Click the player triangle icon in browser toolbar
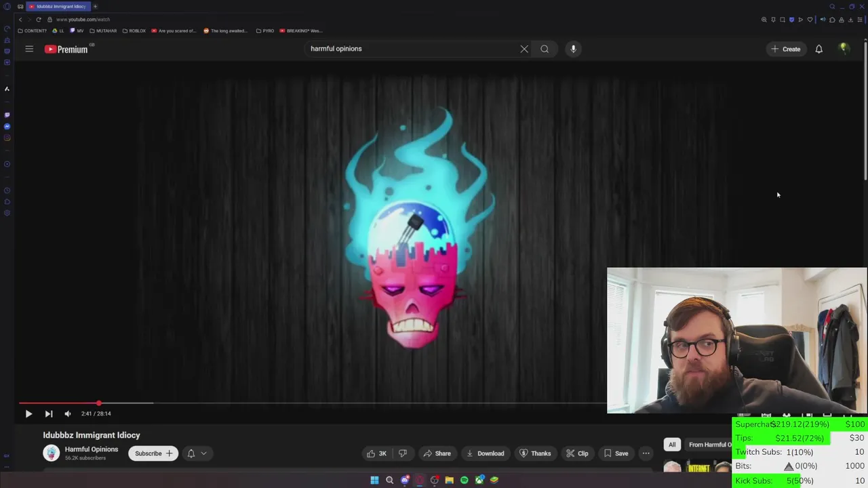This screenshot has width=868, height=488. point(800,20)
